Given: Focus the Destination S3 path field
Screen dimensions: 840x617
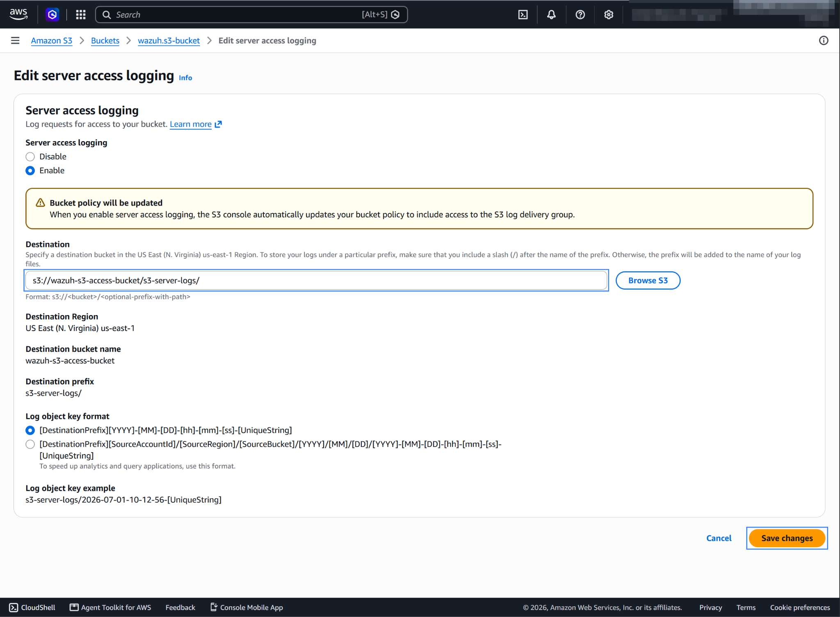Looking at the screenshot, I should pyautogui.click(x=316, y=281).
